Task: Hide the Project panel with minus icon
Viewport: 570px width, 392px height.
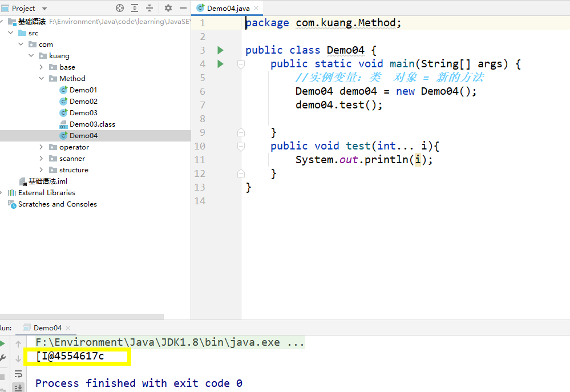Action: [183, 8]
